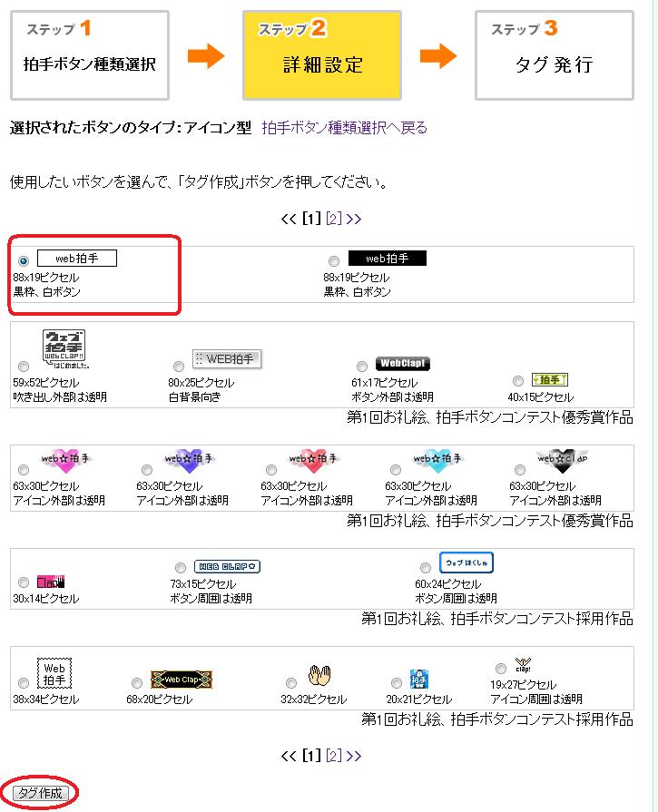
Task: Select radio button for white 88x19 button
Action: click(24, 261)
